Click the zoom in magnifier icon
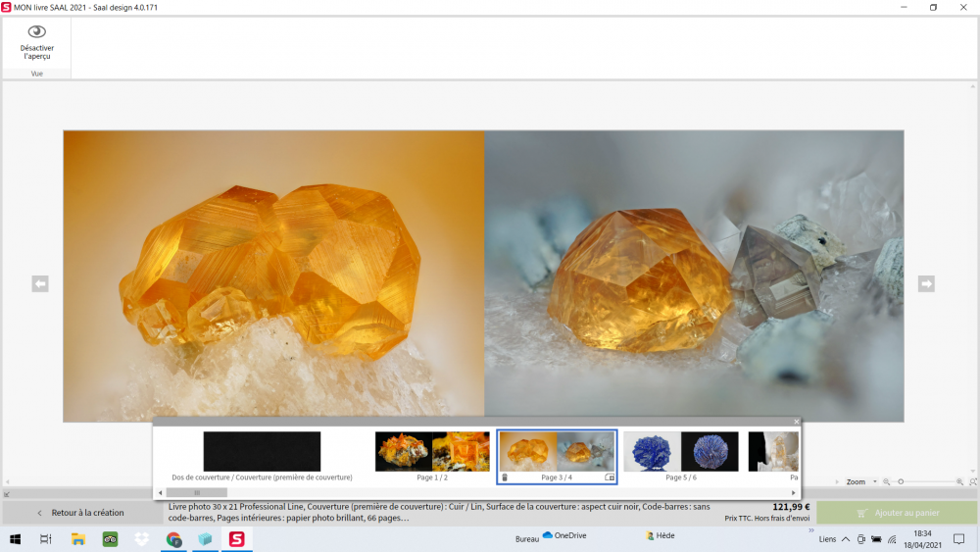This screenshot has height=552, width=980. (961, 482)
